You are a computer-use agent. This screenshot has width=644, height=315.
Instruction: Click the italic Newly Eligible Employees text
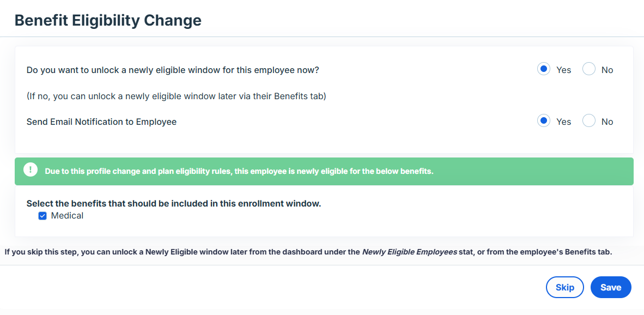410,252
